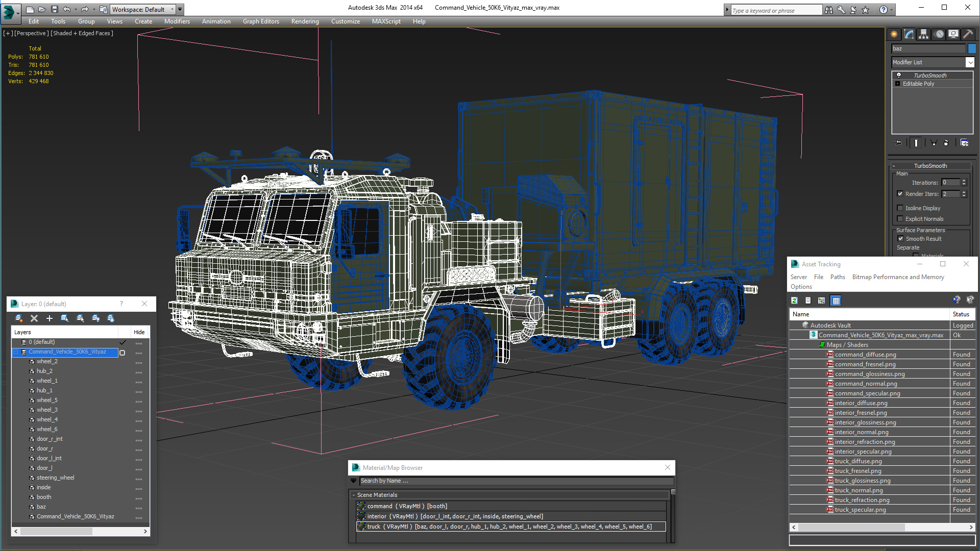980x551 pixels.
Task: Click Status Log icon in Asset Tracking
Action: click(x=808, y=300)
